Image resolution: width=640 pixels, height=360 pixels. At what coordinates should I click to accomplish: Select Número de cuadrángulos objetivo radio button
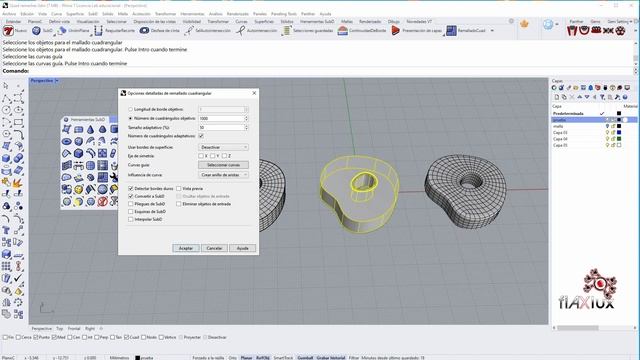tap(131, 118)
